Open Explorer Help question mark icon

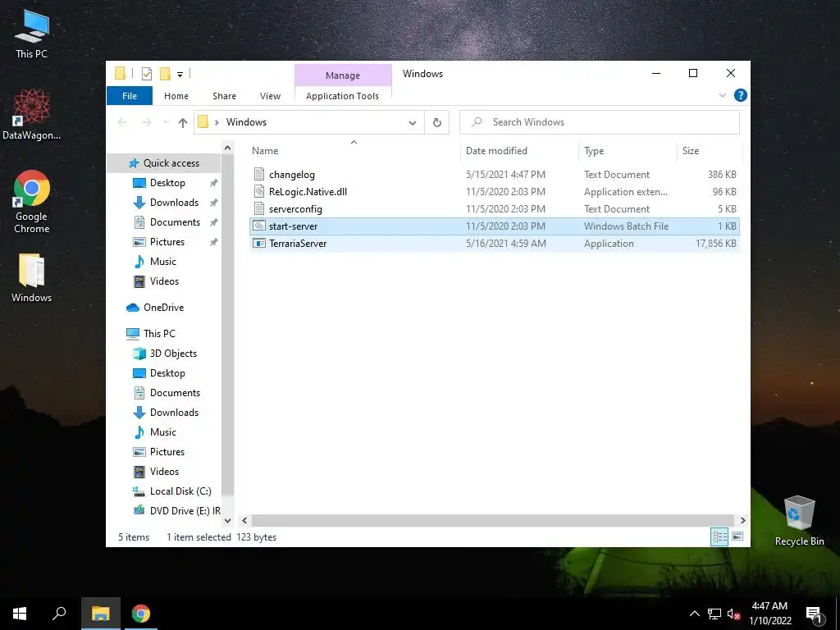[741, 95]
